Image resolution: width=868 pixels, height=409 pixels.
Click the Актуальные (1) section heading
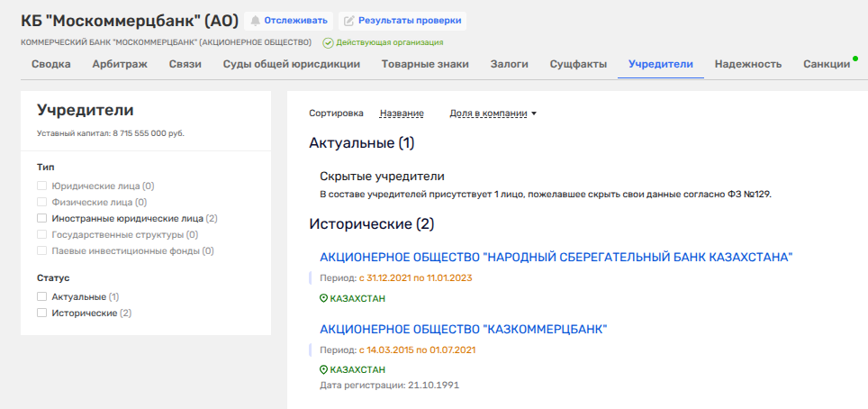[x=361, y=143]
